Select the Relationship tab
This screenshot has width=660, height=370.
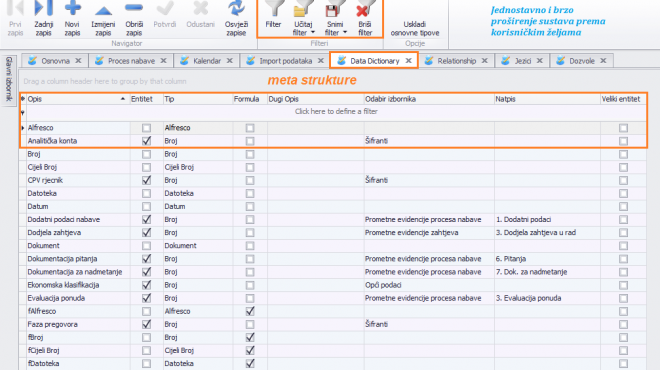[x=456, y=61]
